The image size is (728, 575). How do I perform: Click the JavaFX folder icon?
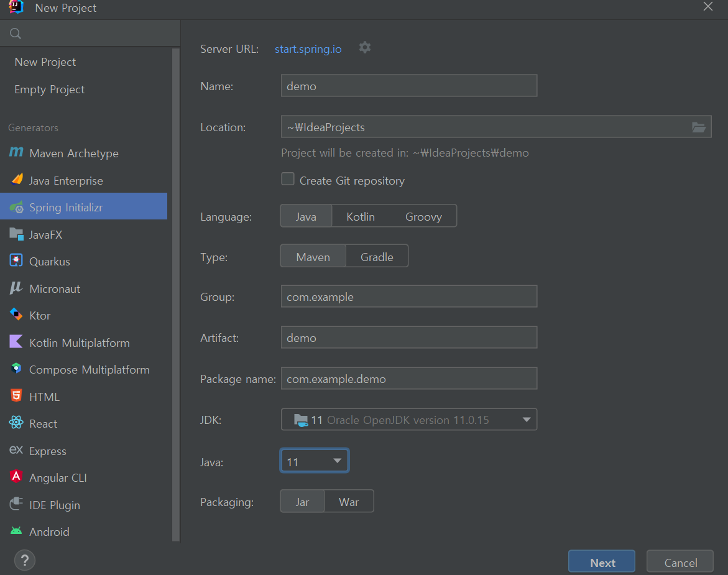click(x=17, y=234)
